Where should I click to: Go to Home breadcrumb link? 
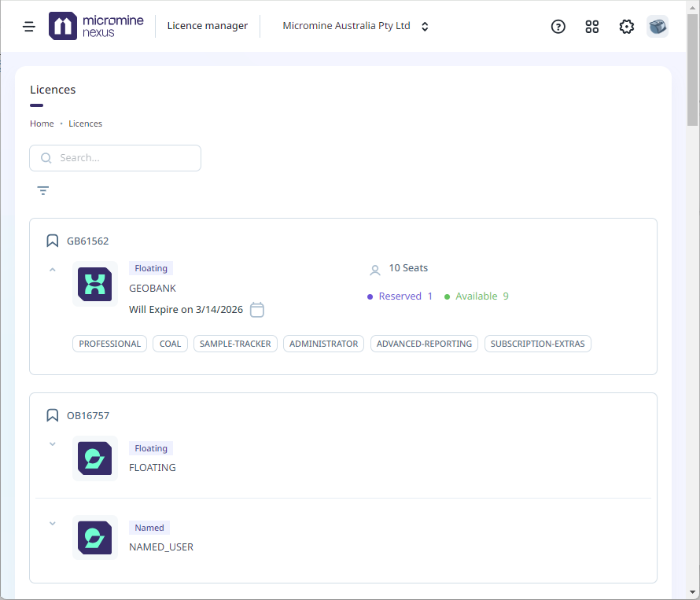[x=42, y=123]
